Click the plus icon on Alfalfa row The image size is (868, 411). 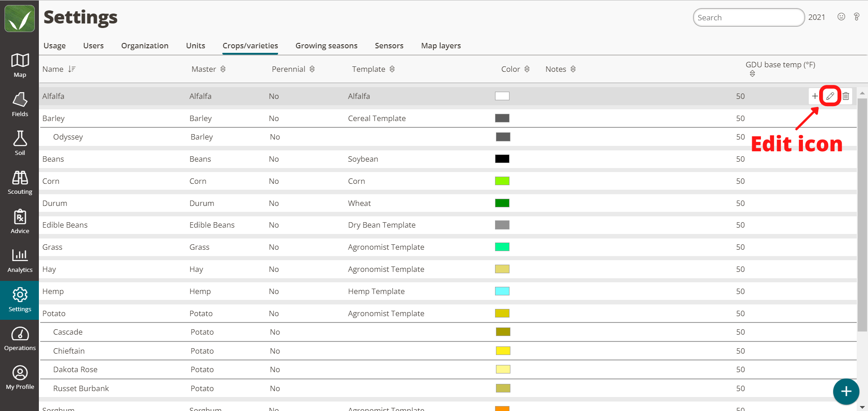(815, 96)
